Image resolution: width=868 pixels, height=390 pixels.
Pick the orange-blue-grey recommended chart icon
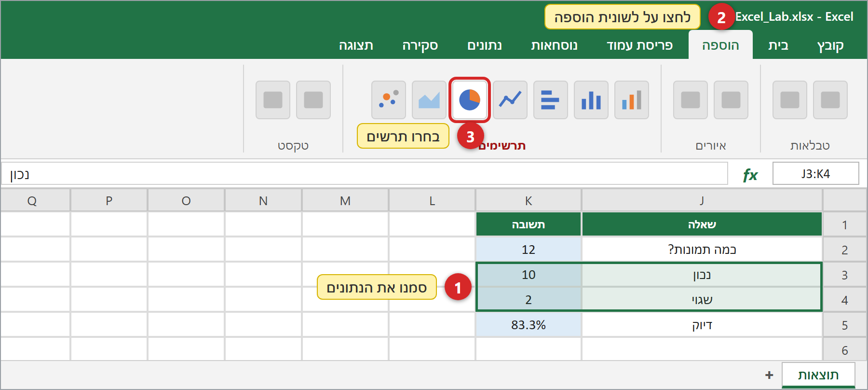pyautogui.click(x=632, y=100)
